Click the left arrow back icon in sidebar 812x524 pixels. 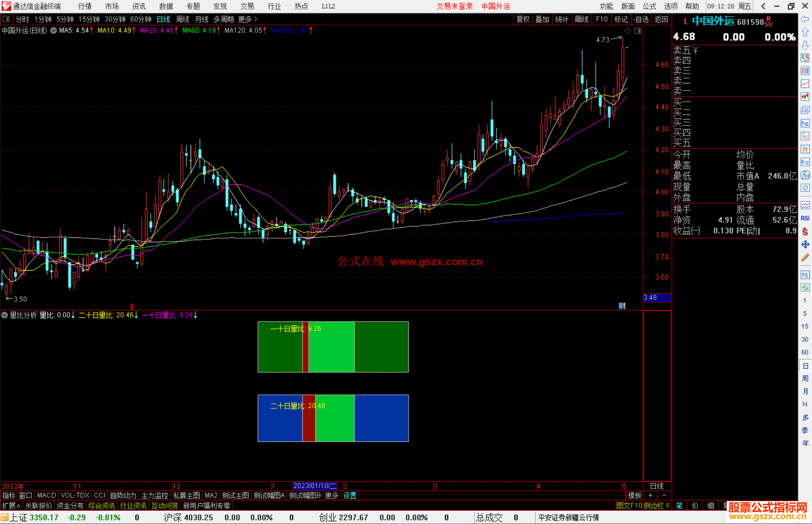point(805,19)
